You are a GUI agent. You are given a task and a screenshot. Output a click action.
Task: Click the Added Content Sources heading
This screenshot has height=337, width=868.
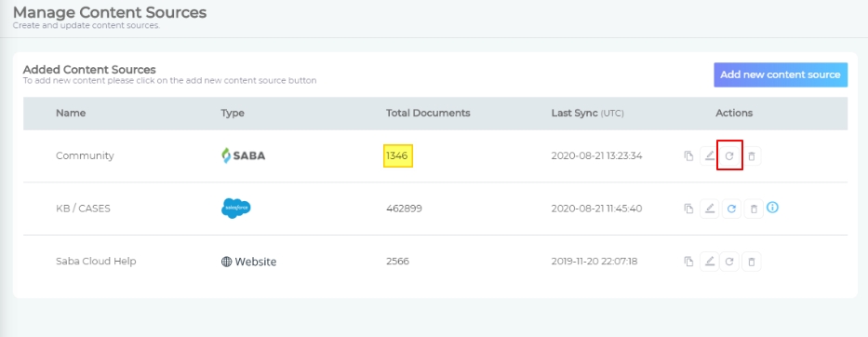click(x=89, y=70)
